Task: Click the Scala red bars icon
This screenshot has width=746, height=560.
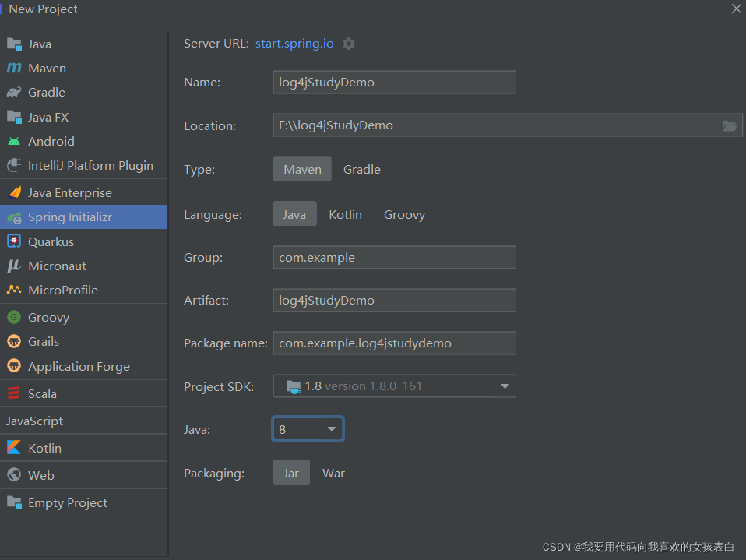Action: pyautogui.click(x=14, y=393)
